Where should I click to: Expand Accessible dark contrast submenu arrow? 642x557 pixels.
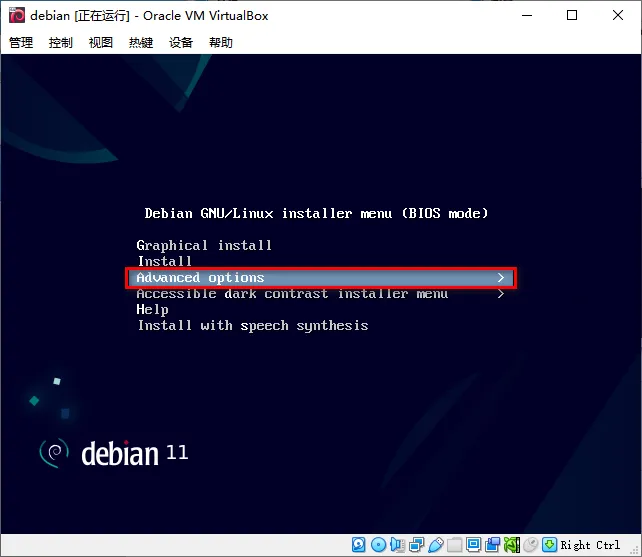tap(500, 294)
